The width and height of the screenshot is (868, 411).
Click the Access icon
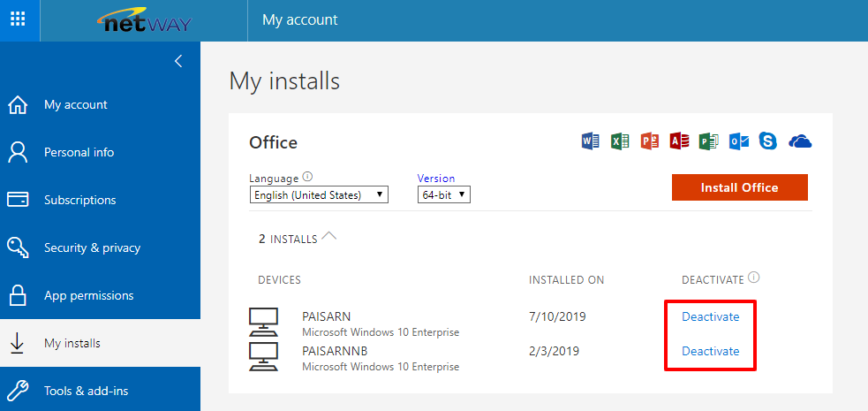679,141
